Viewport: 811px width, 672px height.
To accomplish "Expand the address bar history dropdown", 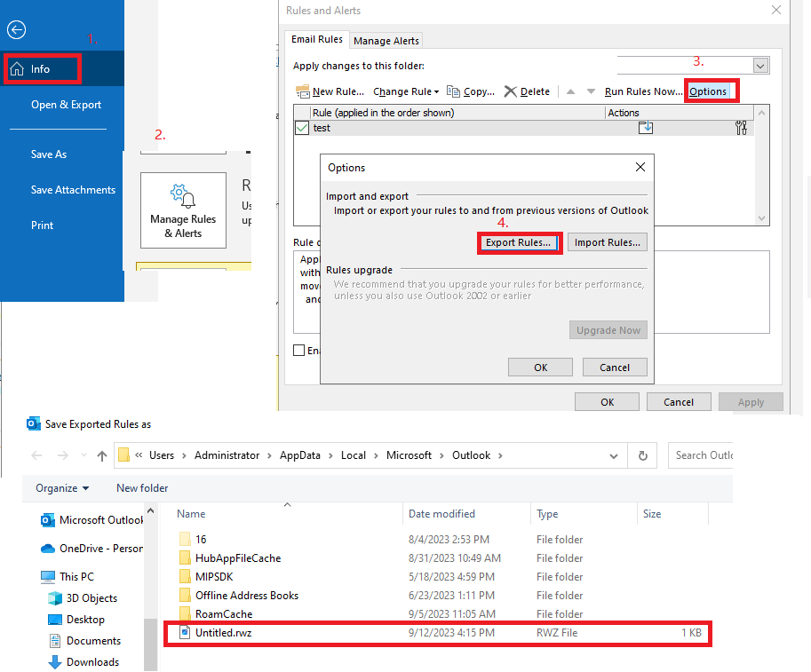I will click(614, 456).
